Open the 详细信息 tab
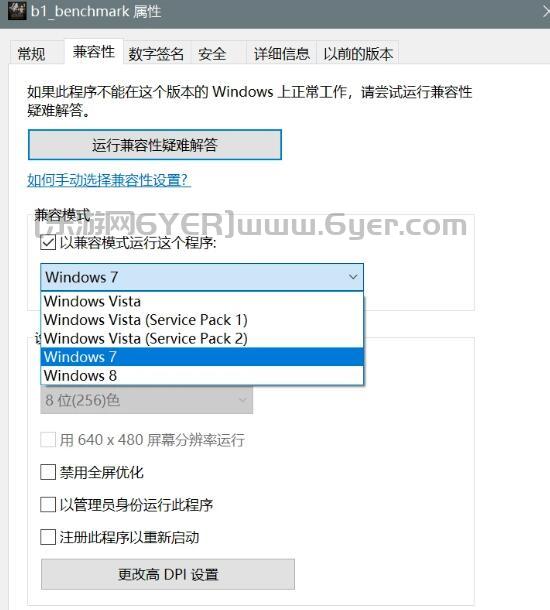Screen dimensions: 550x610 (282, 53)
